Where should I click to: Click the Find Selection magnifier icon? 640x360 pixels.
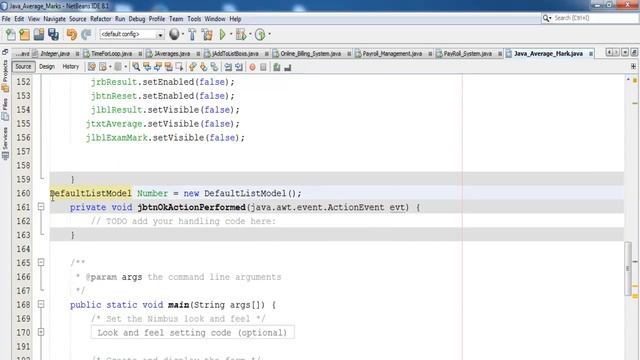[136, 67]
